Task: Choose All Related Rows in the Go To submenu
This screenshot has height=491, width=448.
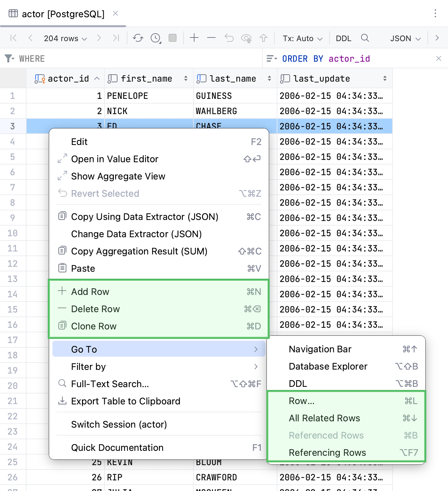Action: point(324,418)
